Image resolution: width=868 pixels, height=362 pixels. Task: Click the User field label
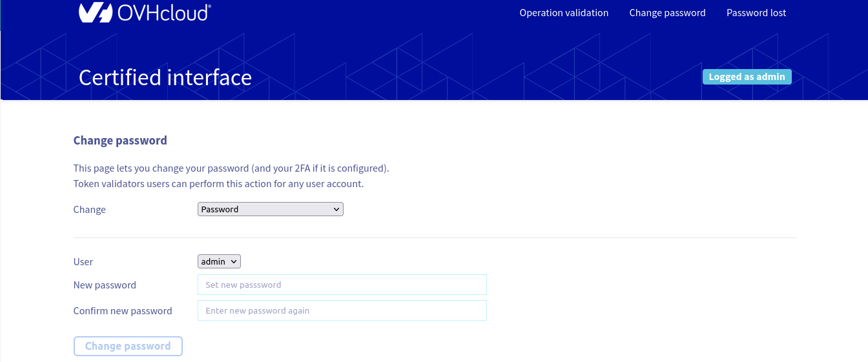83,262
